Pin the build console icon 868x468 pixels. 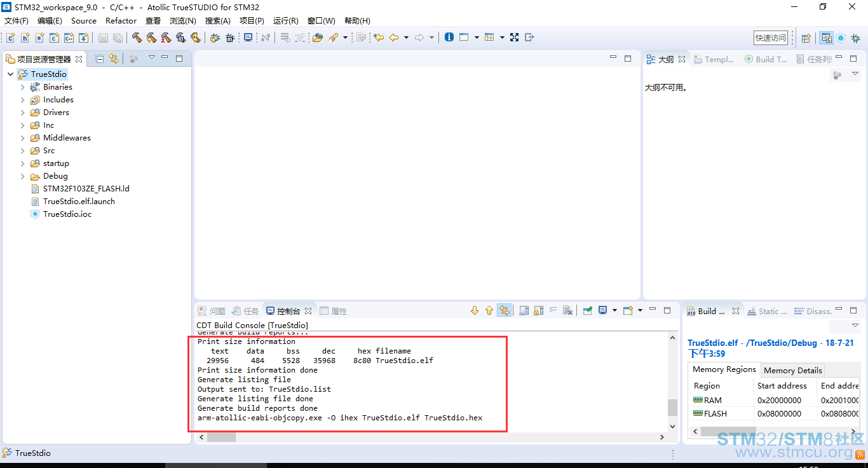click(587, 311)
